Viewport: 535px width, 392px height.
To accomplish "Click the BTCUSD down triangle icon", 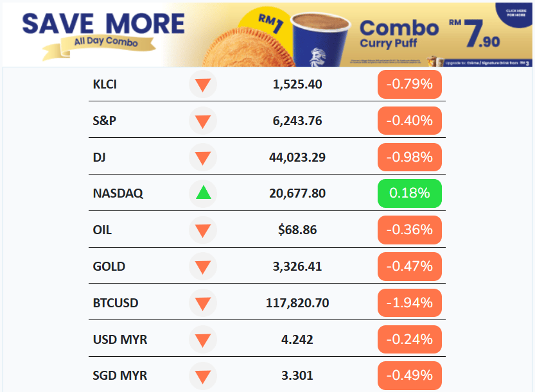I will (203, 303).
